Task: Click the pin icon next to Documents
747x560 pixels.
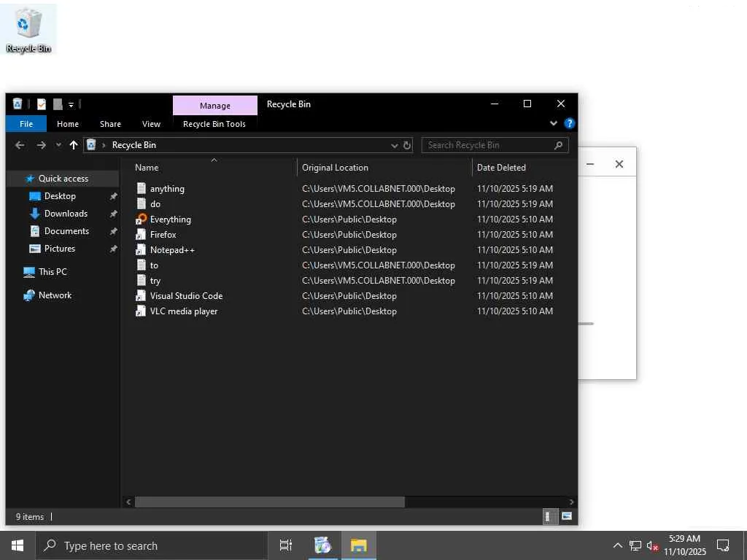Action: [113, 231]
